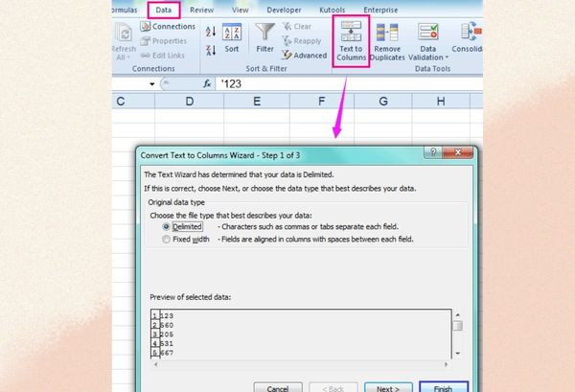Click the Data Validation icon
Screen dimensions: 575x392
[428, 33]
